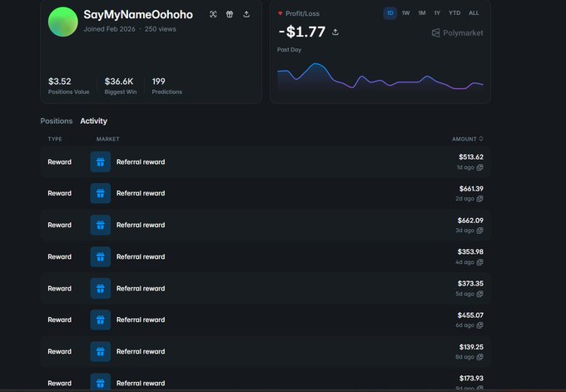Click "Referral reward" in the $353.98 row
Screen dimensions: 566x392
[141, 257]
